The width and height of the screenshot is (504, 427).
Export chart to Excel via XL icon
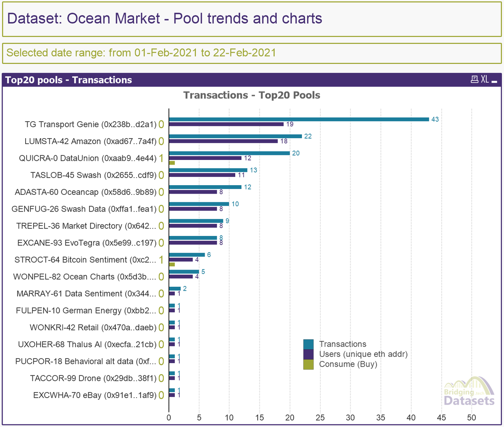[x=485, y=79]
